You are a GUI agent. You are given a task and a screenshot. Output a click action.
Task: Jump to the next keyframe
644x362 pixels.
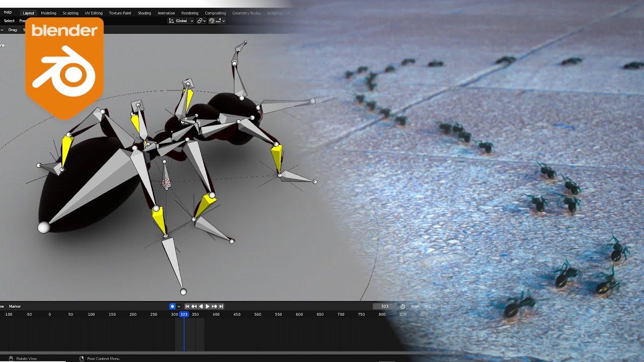(x=214, y=306)
